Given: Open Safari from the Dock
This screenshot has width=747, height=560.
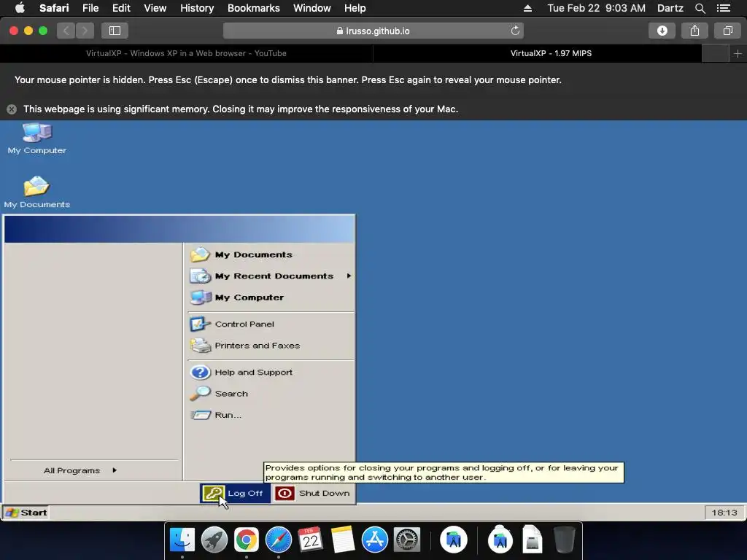Looking at the screenshot, I should (x=278, y=540).
